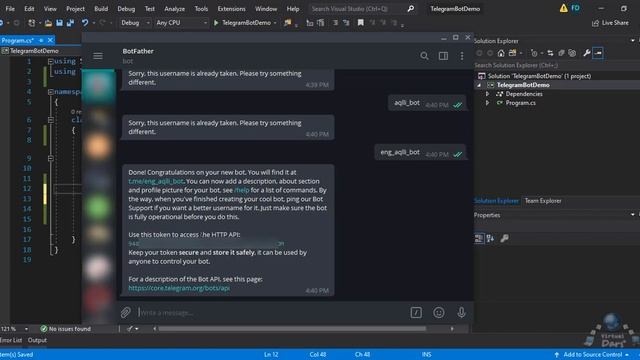
Task: Click Pending Changes Filter clock icon
Action: (x=534, y=53)
